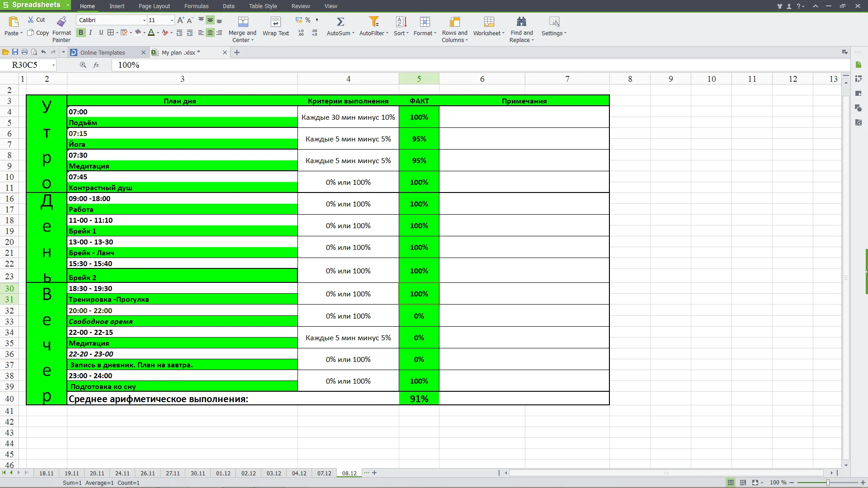Click the Format Painter brush icon
Image resolution: width=868 pixels, height=488 pixels.
(61, 21)
